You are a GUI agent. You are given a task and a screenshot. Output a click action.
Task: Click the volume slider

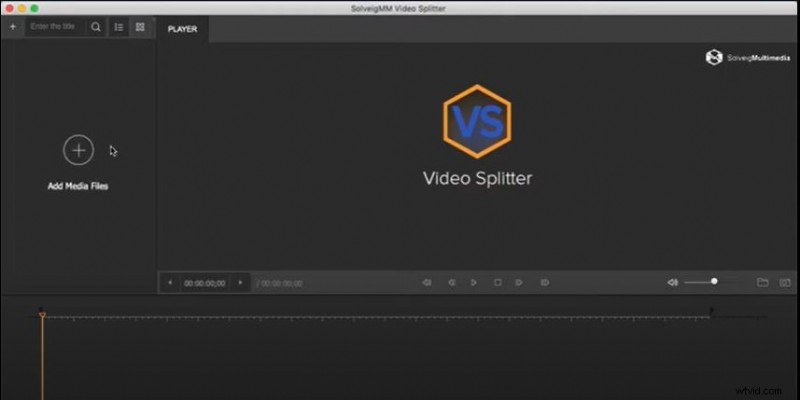(x=712, y=282)
